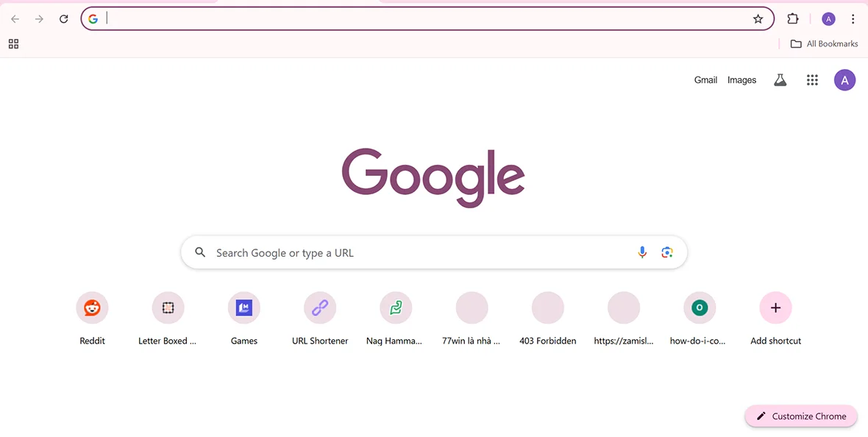Viewport: 868px width, 437px height.
Task: Click the back navigation arrow
Action: tap(15, 18)
